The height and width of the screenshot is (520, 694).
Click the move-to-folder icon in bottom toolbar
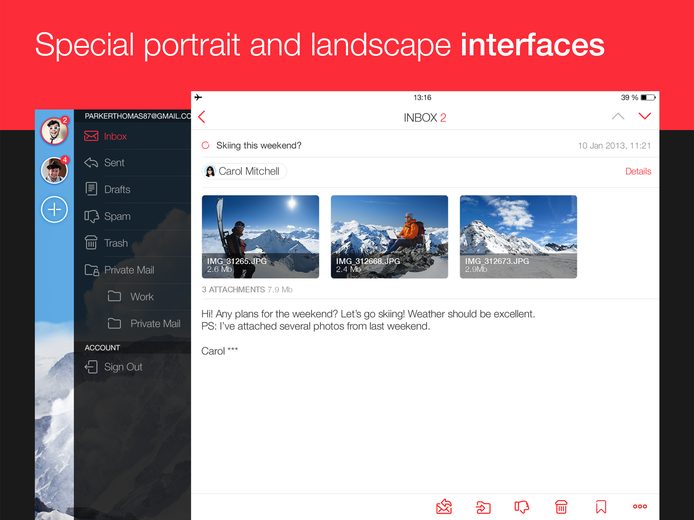(x=483, y=507)
